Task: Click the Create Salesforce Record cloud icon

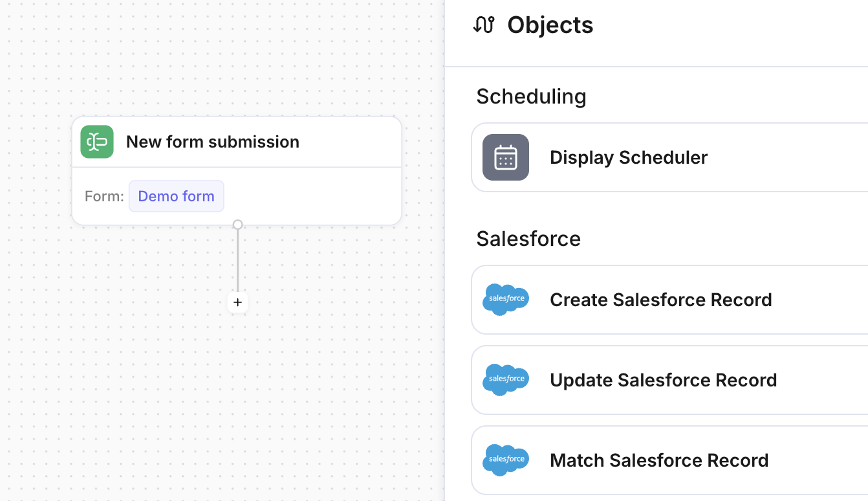Action: 506,300
